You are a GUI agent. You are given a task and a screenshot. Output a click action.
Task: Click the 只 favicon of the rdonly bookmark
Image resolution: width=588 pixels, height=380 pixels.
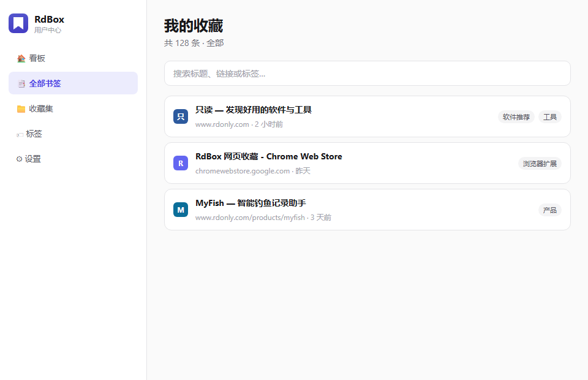click(x=180, y=116)
